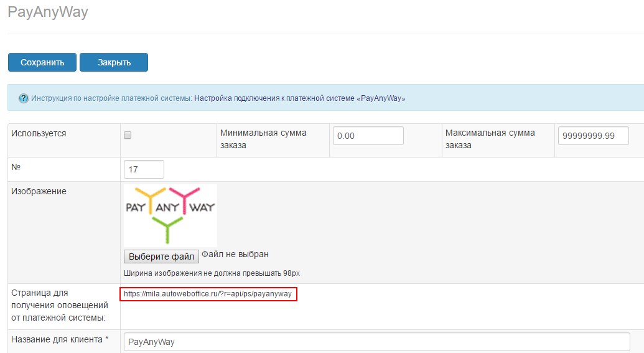Click the Закрыть button
The width and height of the screenshot is (644, 353).
(x=114, y=62)
